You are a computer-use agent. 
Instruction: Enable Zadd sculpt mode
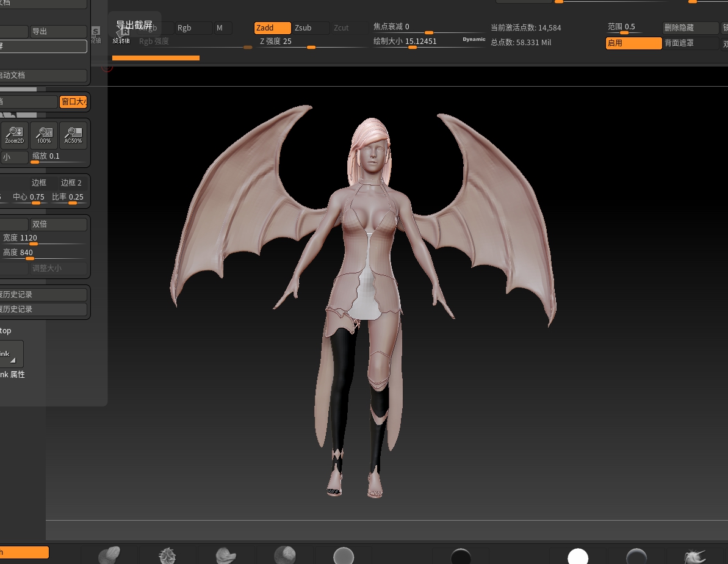[273, 28]
